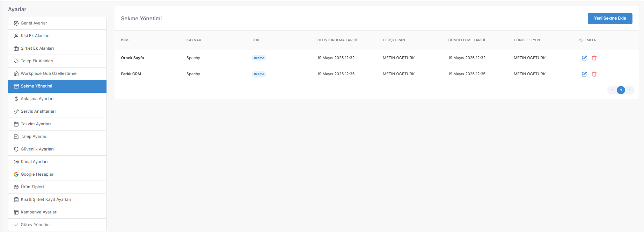The height and width of the screenshot is (232, 644).
Task: Open Kampanya Ayarları settings
Action: click(x=57, y=212)
